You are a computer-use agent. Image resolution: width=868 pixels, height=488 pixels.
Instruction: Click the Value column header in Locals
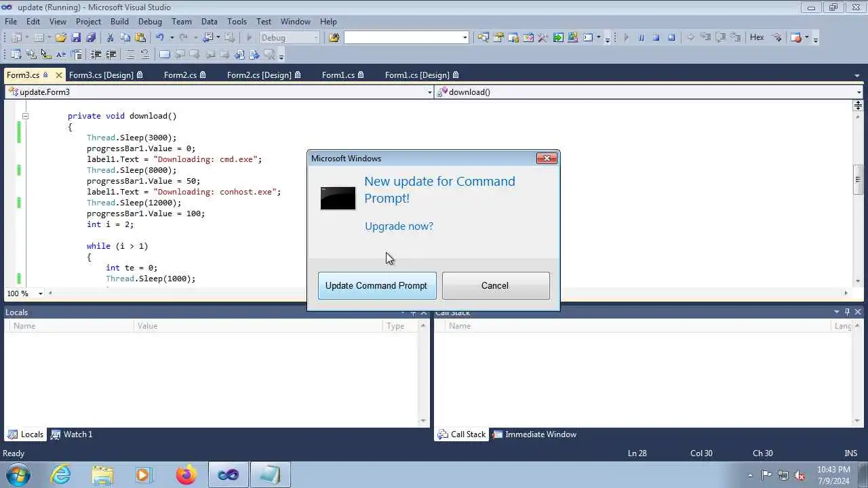click(258, 326)
